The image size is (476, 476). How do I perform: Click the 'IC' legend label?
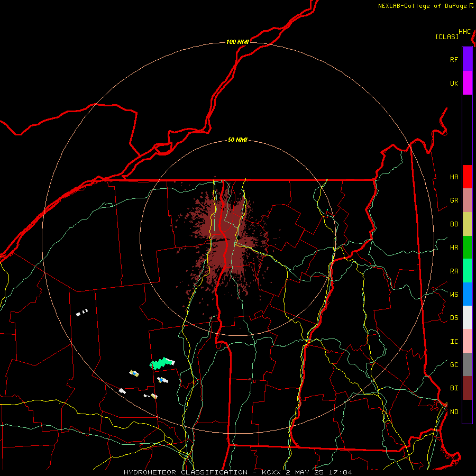454,342
